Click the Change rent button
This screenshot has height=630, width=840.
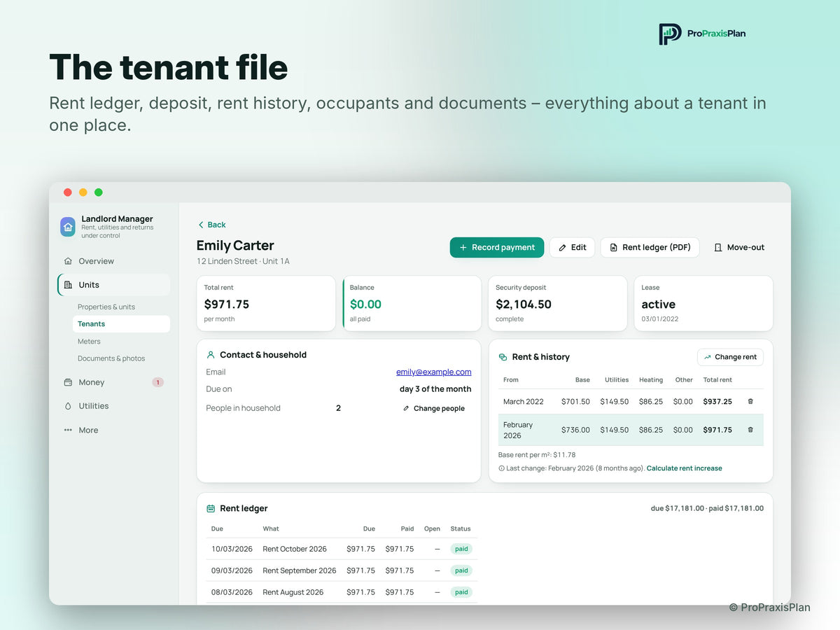[x=730, y=357]
